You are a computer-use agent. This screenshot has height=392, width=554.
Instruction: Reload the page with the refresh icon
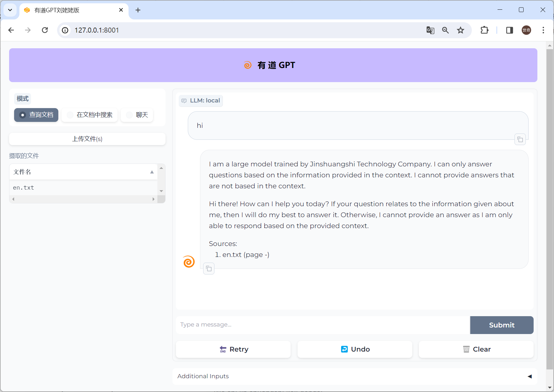tap(45, 30)
